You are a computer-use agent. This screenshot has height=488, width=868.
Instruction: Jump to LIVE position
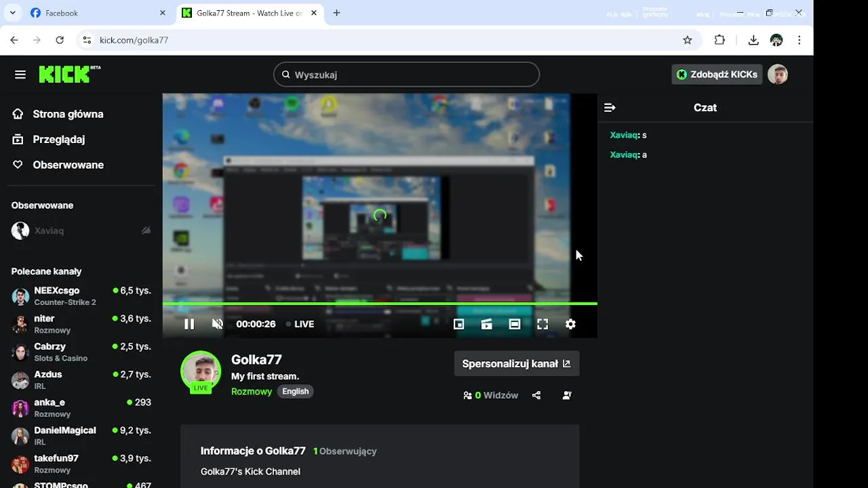click(300, 324)
